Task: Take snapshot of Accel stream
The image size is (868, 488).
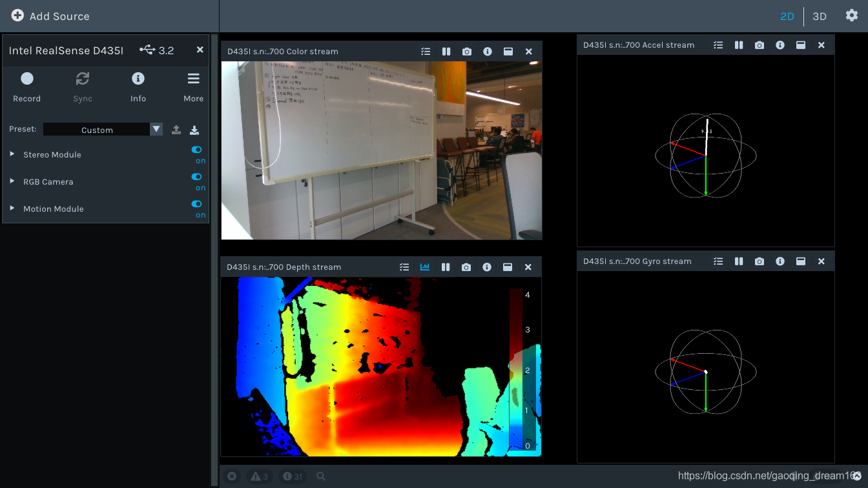Action: [759, 45]
